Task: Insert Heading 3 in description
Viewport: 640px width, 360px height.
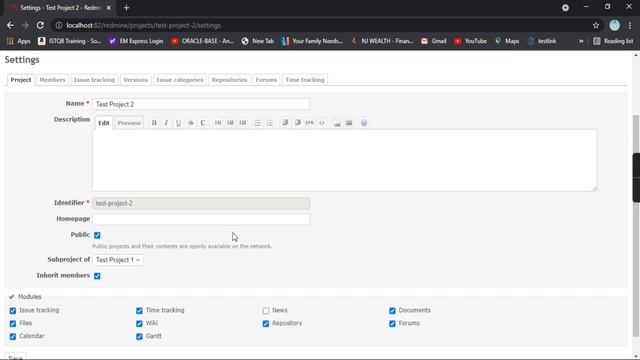Action: [x=242, y=123]
